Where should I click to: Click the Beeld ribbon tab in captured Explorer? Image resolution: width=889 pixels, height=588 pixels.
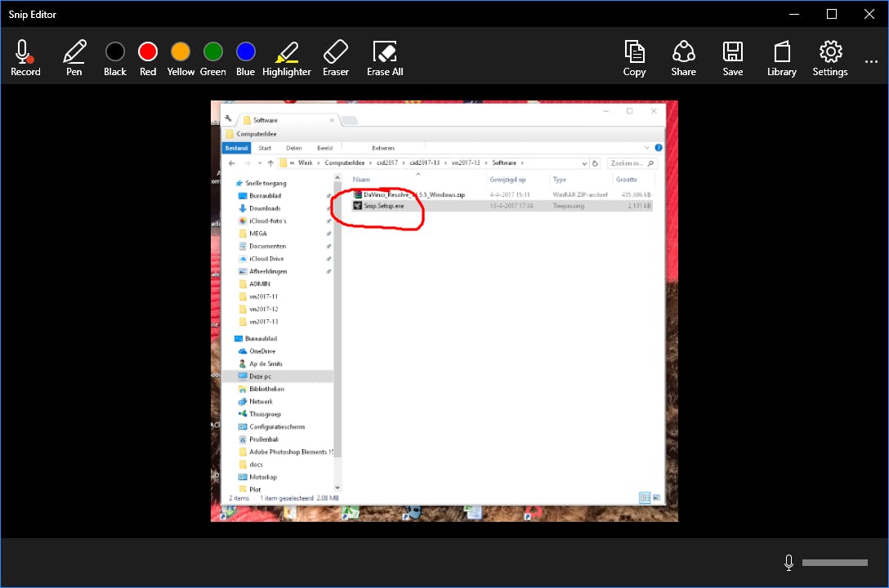coord(325,148)
